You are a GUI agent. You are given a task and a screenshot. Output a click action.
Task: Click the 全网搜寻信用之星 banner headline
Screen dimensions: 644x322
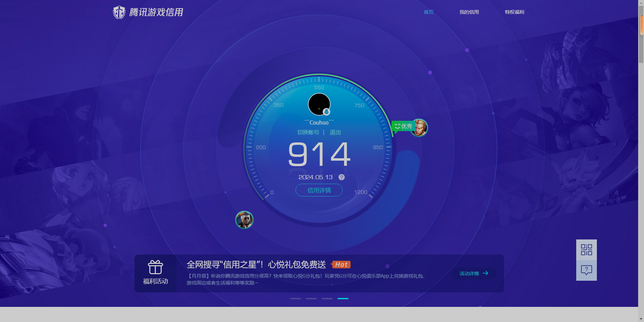(256, 265)
